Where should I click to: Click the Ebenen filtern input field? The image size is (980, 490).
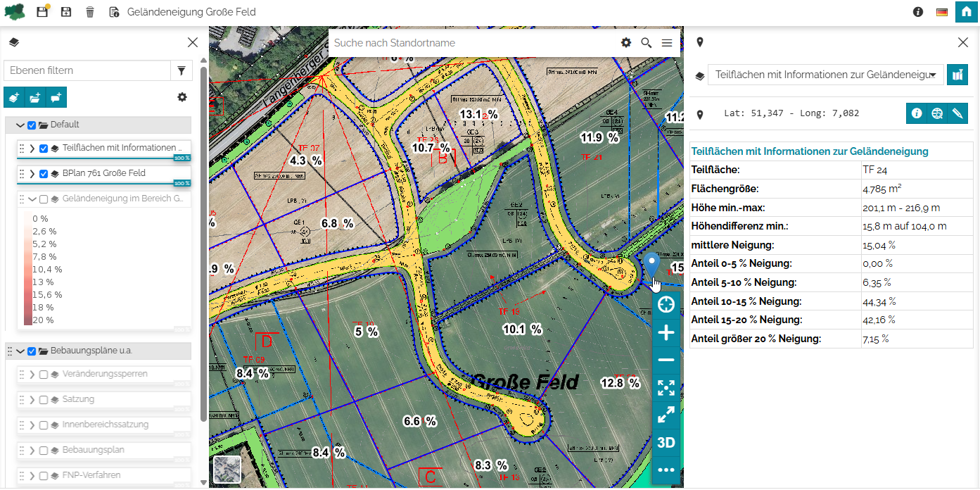tap(87, 70)
